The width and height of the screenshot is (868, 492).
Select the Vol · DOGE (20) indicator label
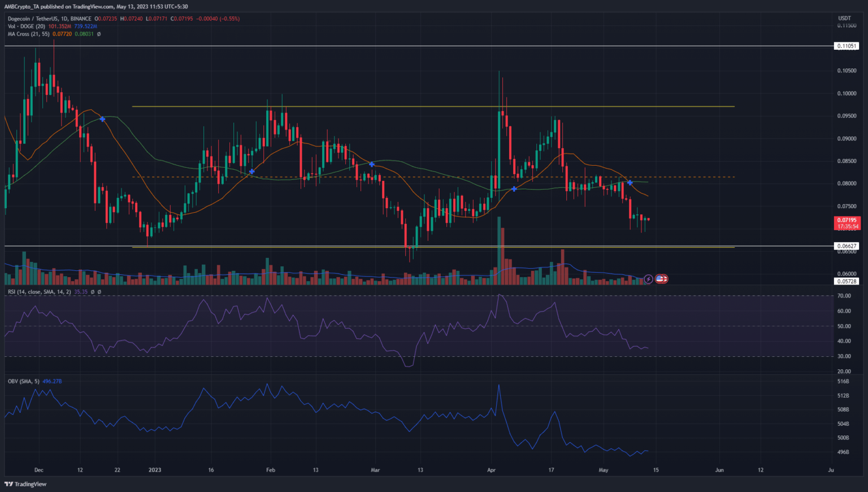tap(27, 27)
